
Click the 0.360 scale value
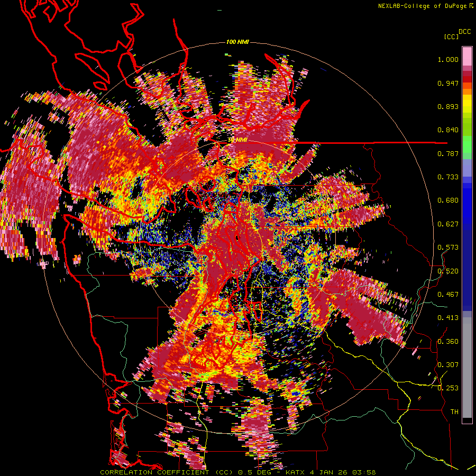click(x=448, y=342)
